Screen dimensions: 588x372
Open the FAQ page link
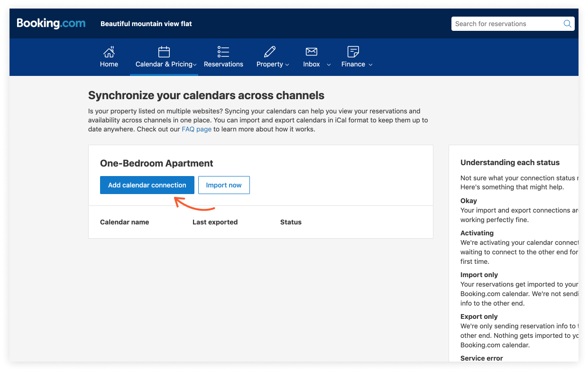pos(197,129)
